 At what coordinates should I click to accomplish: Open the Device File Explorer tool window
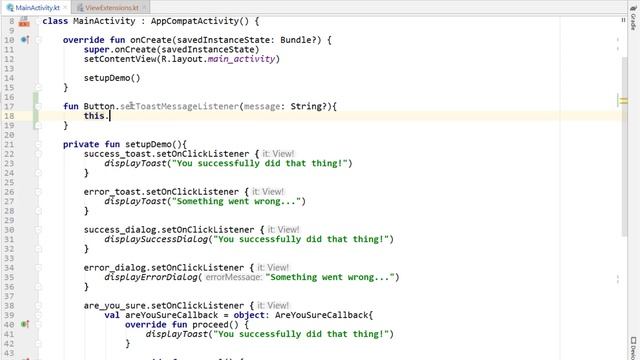pyautogui.click(x=633, y=348)
